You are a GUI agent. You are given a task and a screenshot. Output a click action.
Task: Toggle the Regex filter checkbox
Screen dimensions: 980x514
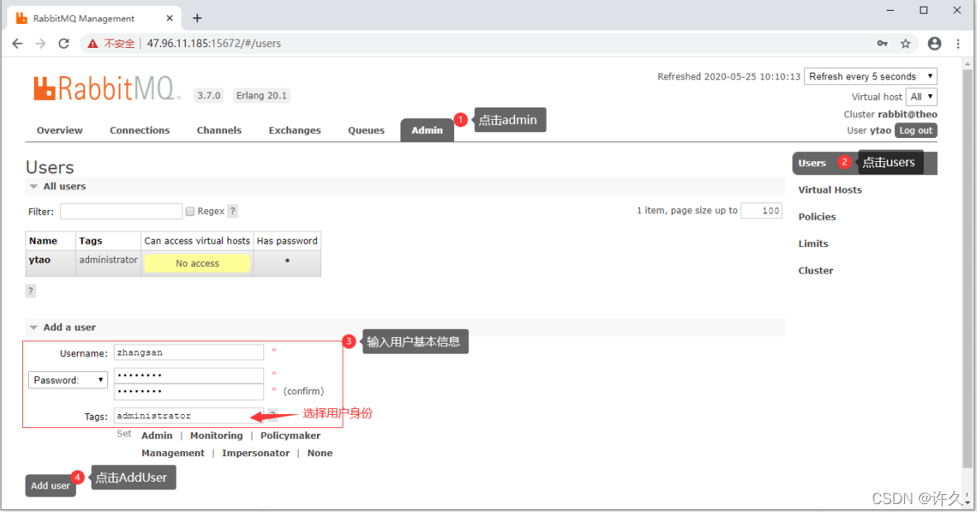pyautogui.click(x=191, y=212)
